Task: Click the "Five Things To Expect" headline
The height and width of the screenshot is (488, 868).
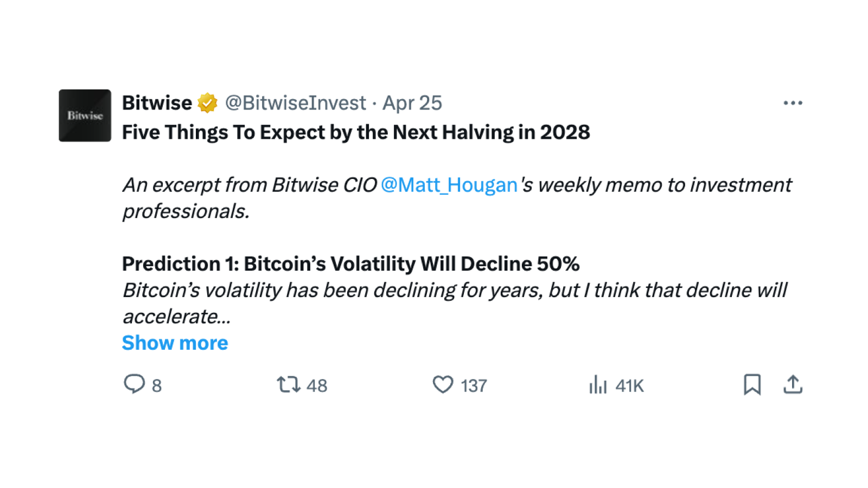Action: coord(355,132)
